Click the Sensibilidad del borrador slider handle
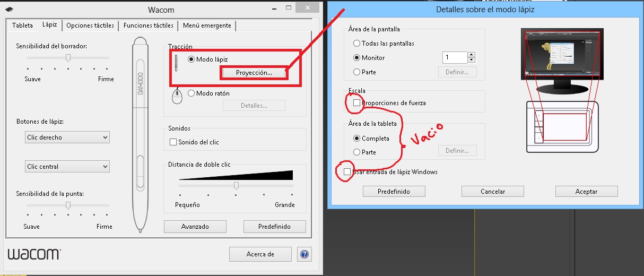The height and width of the screenshot is (276, 644). 68,58
